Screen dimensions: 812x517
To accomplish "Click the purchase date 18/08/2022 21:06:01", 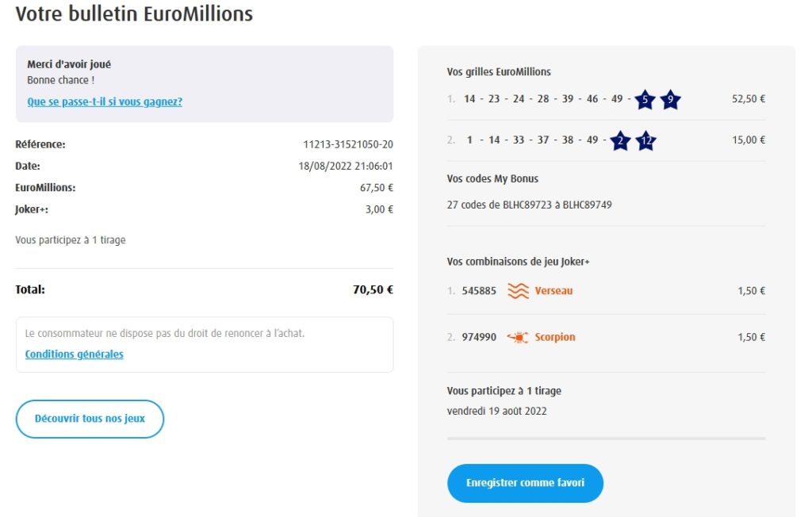I will [x=346, y=167].
